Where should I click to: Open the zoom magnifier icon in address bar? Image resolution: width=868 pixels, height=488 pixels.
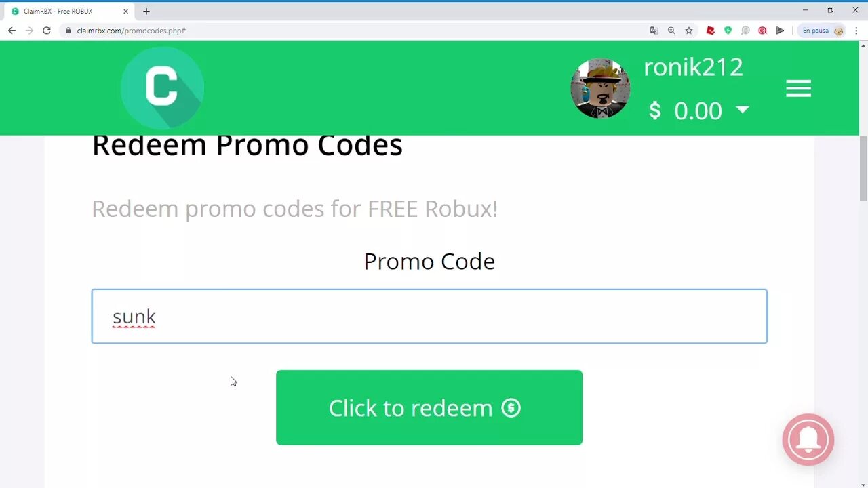click(x=671, y=30)
